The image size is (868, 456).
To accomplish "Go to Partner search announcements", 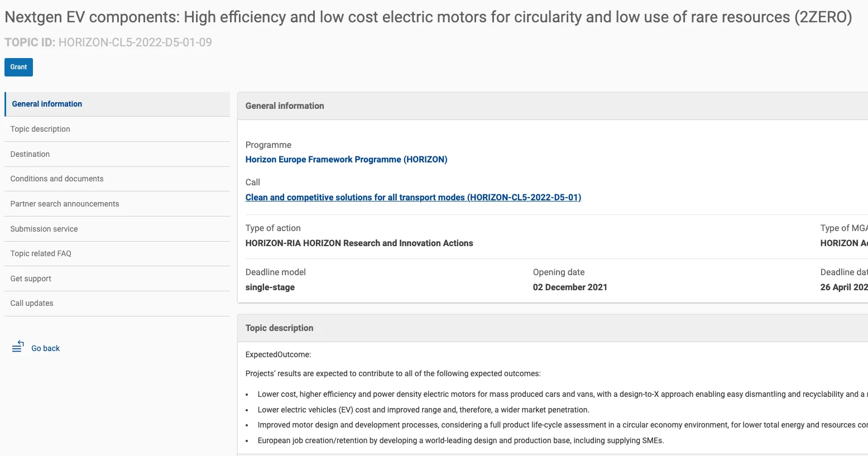I will 65,204.
